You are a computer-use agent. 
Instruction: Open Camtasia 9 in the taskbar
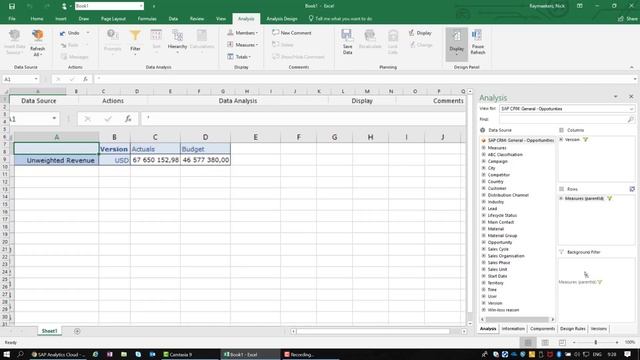tap(178, 354)
